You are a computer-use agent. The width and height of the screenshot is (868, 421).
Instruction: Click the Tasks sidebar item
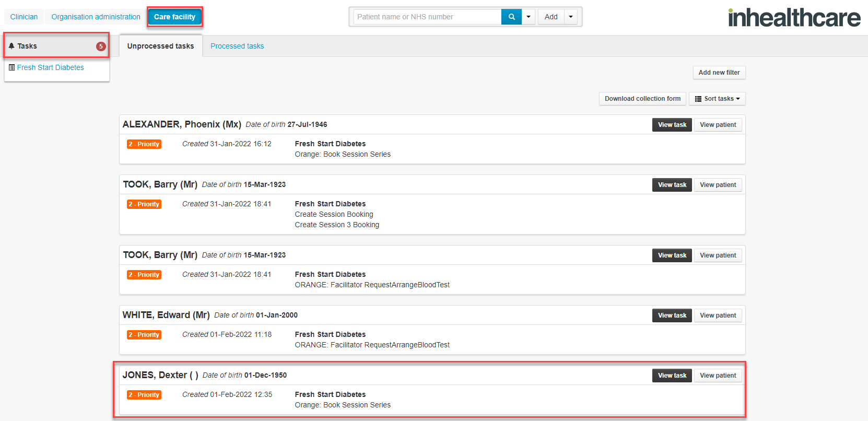57,46
